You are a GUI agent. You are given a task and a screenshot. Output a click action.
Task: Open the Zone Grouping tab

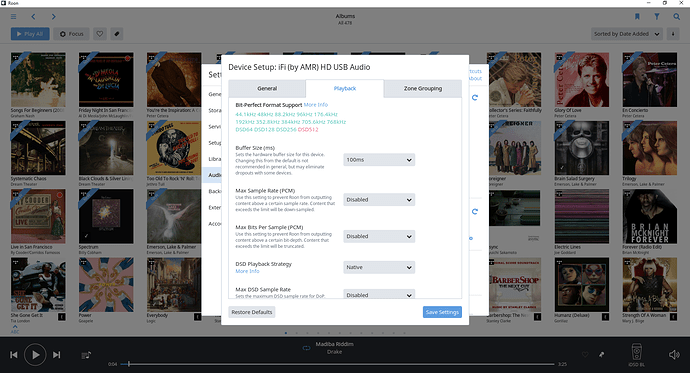point(423,88)
